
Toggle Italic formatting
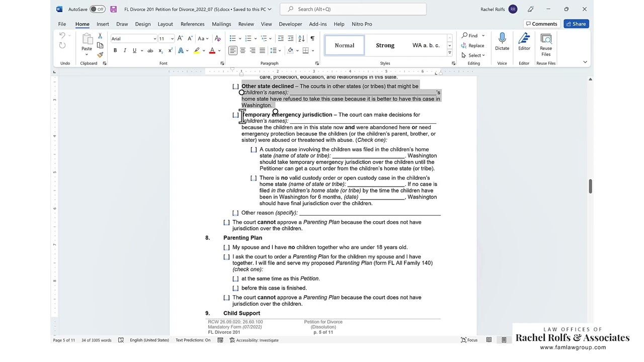(125, 51)
